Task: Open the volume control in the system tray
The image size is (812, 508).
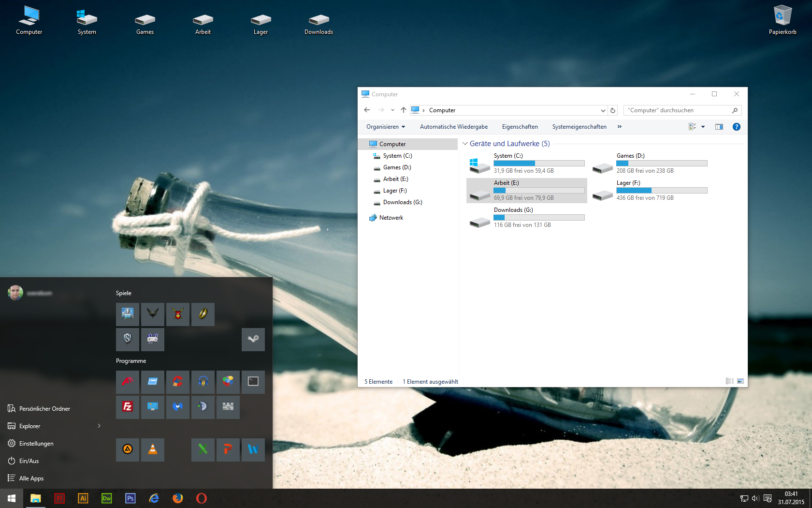Action: pyautogui.click(x=755, y=498)
